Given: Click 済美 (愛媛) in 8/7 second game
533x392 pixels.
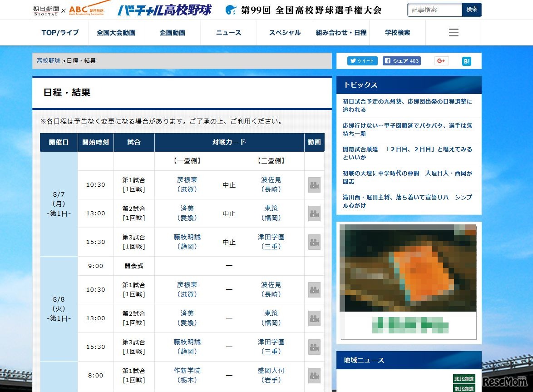Looking at the screenshot, I should point(187,213).
